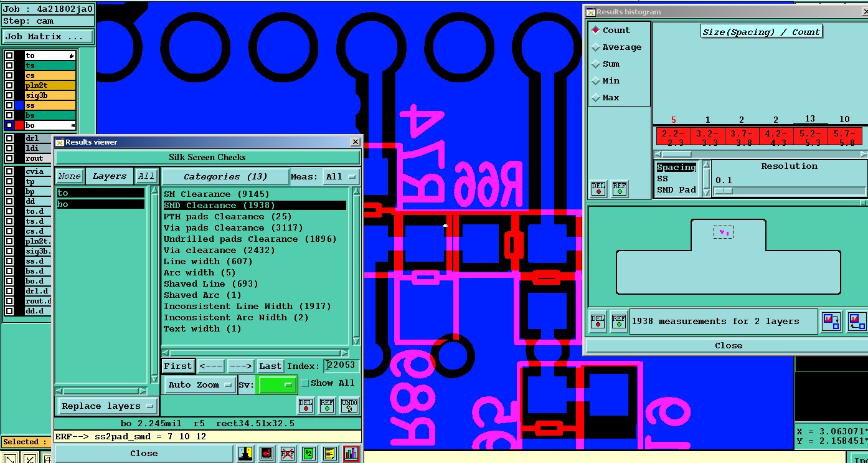Click the pln2t layer name

pos(50,85)
